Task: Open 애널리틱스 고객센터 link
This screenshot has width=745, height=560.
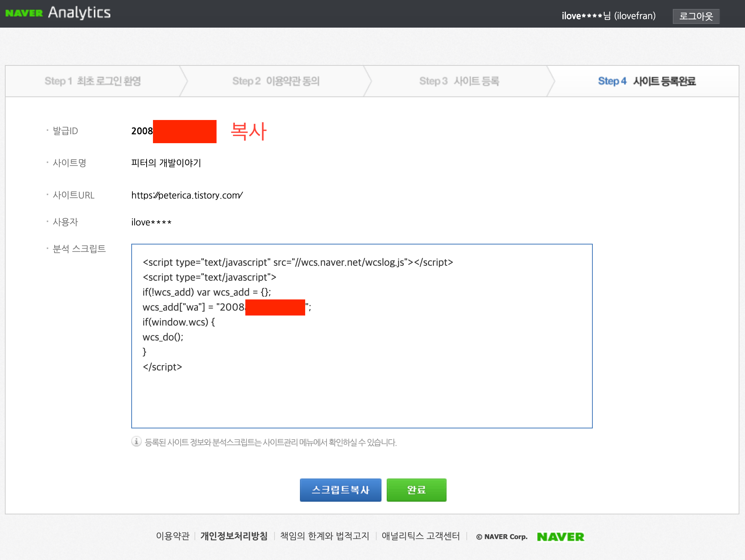Action: [420, 536]
